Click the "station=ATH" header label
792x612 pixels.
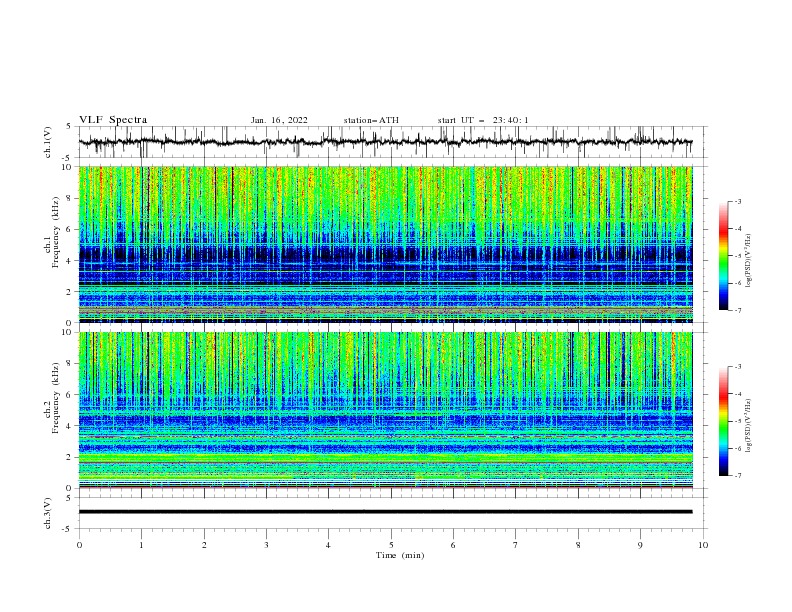[x=371, y=120]
